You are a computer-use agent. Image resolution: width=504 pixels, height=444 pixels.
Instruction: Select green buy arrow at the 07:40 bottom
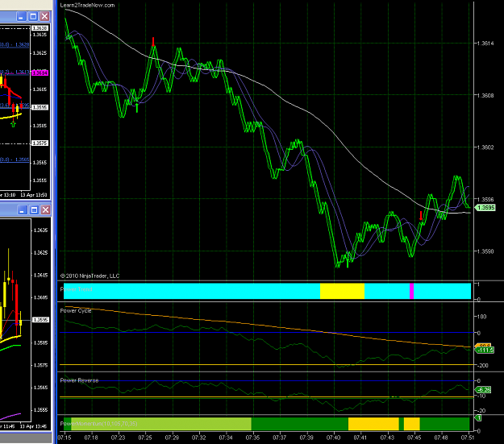pyautogui.click(x=348, y=262)
